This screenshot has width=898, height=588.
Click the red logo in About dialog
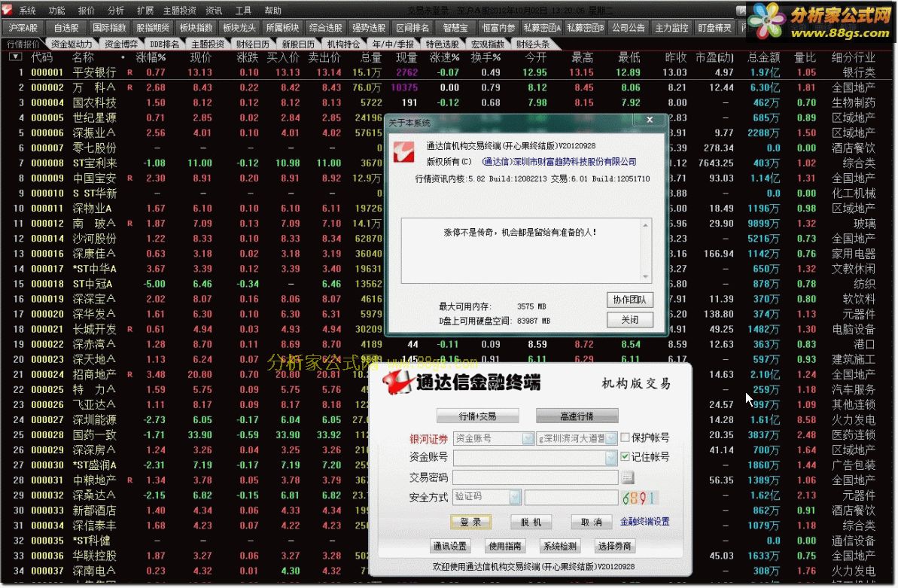pos(403,152)
